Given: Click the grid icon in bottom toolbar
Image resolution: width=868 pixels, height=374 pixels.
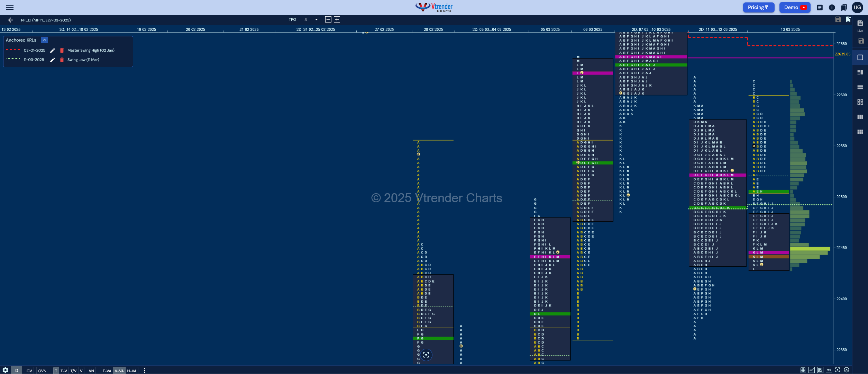Looking at the screenshot, I should (x=803, y=370).
